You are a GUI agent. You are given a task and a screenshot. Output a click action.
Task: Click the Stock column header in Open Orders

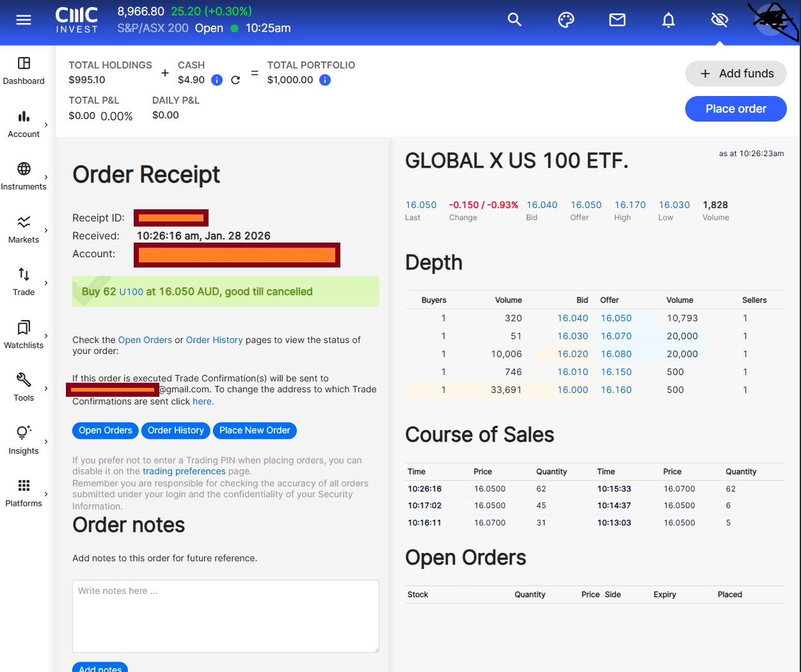click(418, 595)
